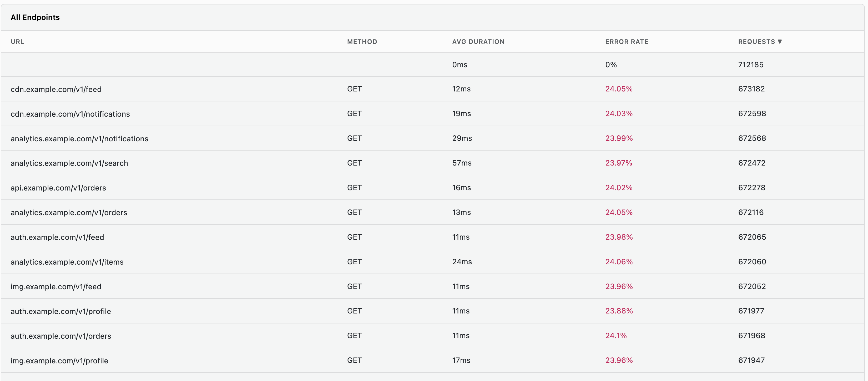Click the 672060 requests count
The height and width of the screenshot is (381, 868).
[x=752, y=261]
